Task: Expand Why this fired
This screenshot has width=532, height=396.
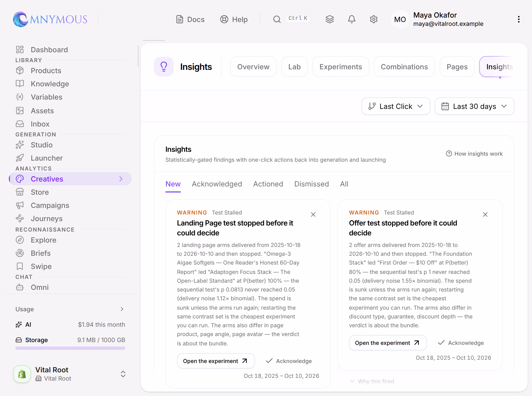Action: tap(372, 381)
